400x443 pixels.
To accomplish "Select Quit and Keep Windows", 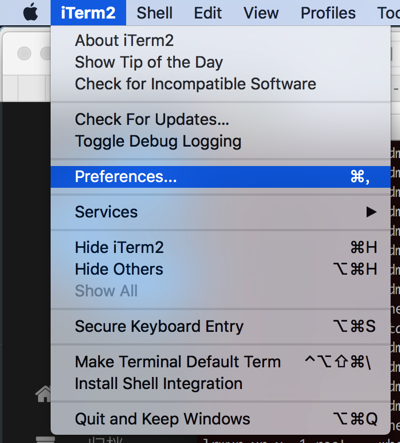I will click(220, 419).
